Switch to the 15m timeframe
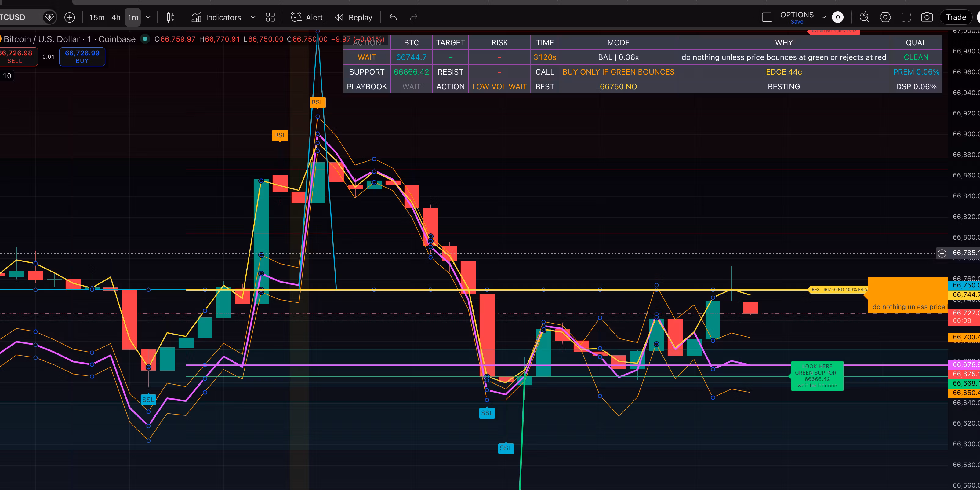The height and width of the screenshot is (490, 980). click(97, 17)
